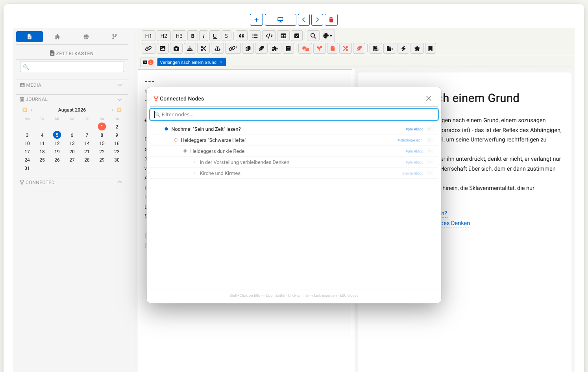The image size is (588, 372).
Task: Click the Filter nodes input field
Action: pyautogui.click(x=294, y=114)
